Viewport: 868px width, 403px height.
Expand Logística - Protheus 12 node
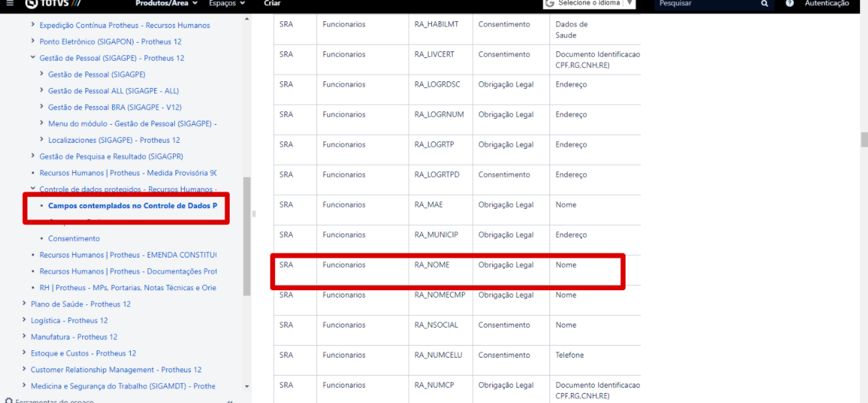coord(25,320)
